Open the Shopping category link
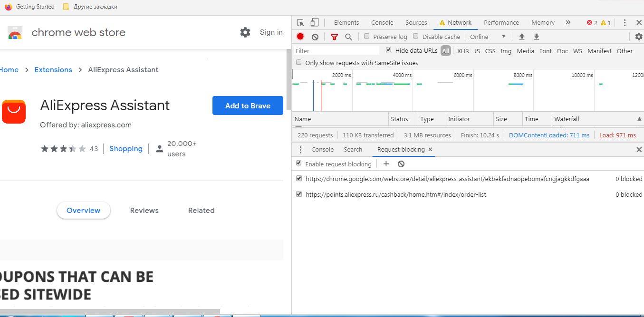This screenshot has height=317, width=644. pyautogui.click(x=126, y=149)
